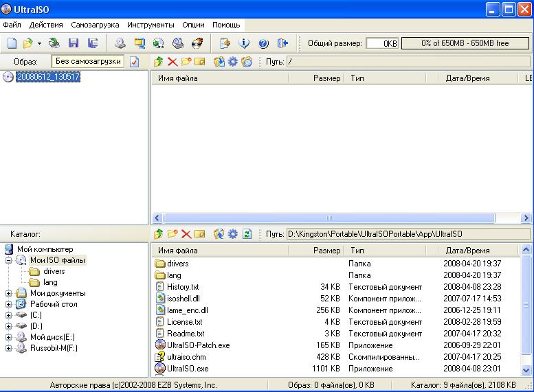Select Мой компьютер in the catalog tree
The width and height of the screenshot is (534, 392).
pos(45,249)
